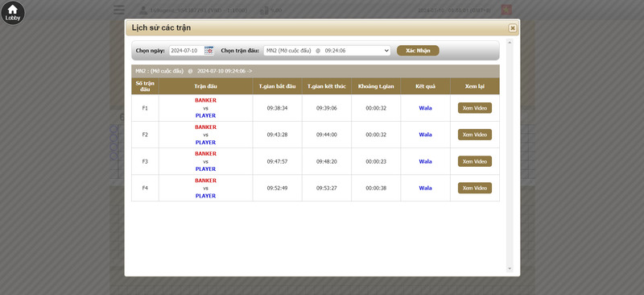Click the Khoảng t.gian column header

376,86
